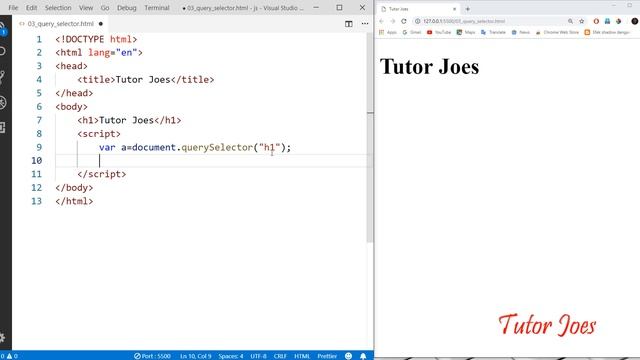
Task: Open the File menu
Action: [x=13, y=8]
